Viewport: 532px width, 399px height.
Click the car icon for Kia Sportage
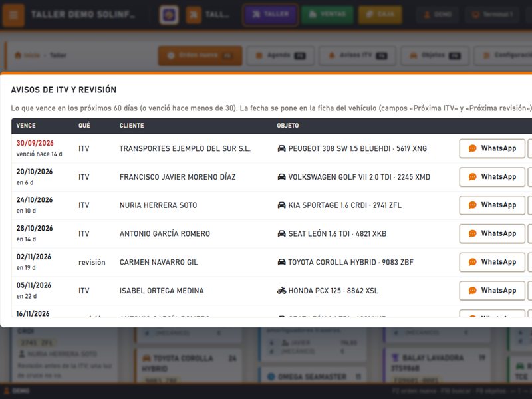coord(281,205)
